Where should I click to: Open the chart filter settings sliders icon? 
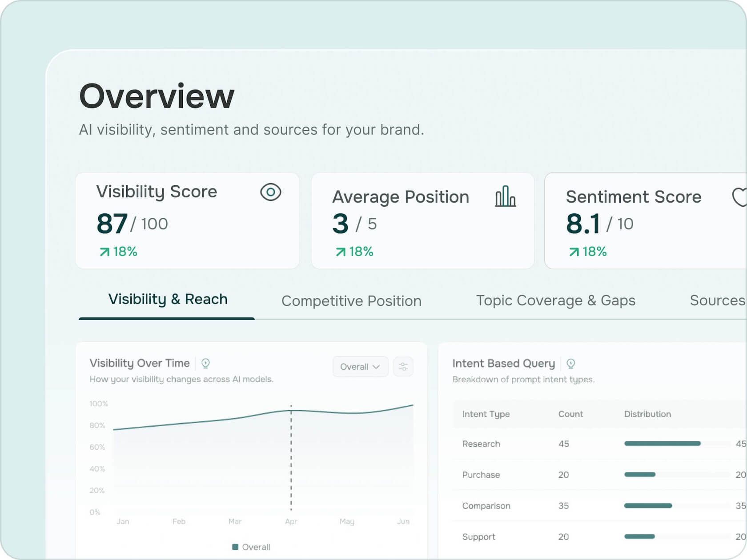403,367
